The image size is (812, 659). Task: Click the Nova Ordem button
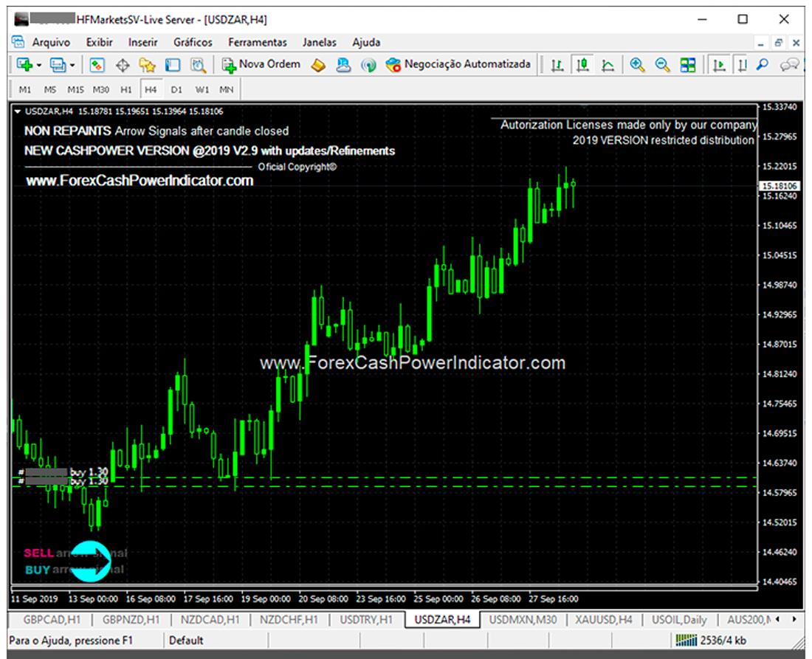point(261,65)
